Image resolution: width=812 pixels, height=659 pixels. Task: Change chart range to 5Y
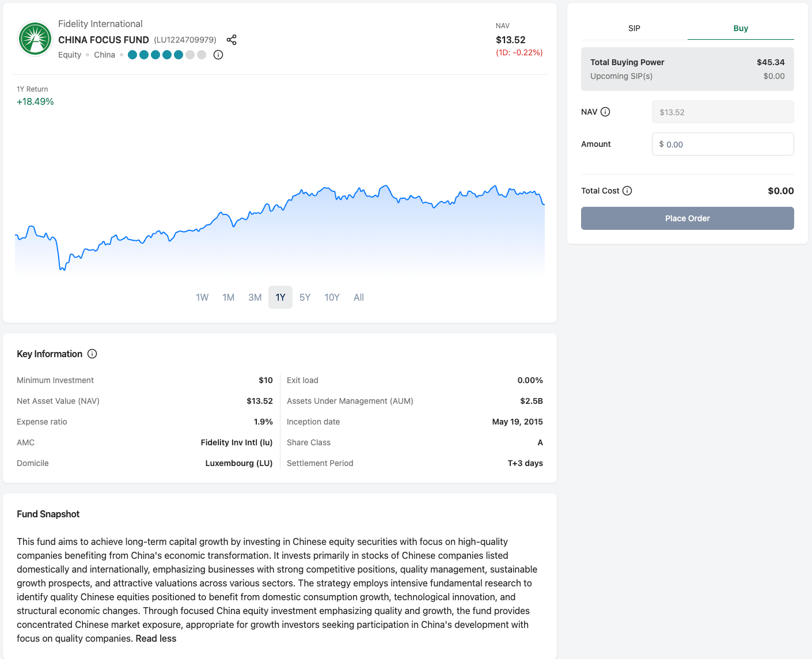tap(305, 297)
